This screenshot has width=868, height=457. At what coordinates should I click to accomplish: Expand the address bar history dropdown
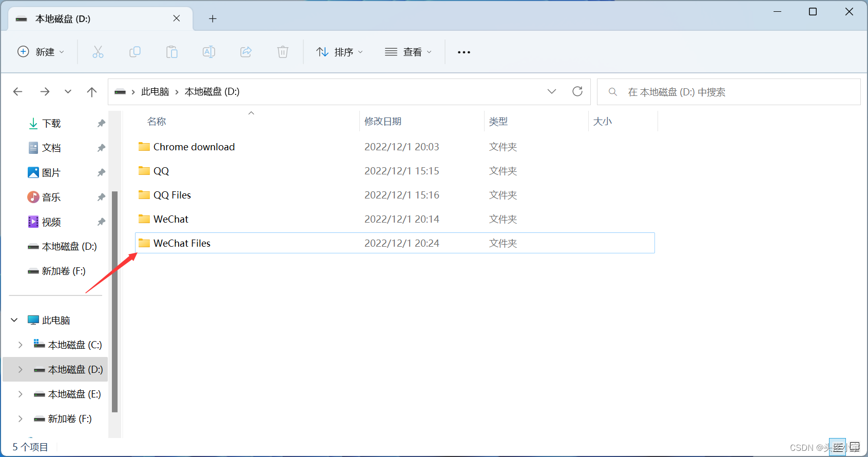click(x=552, y=91)
